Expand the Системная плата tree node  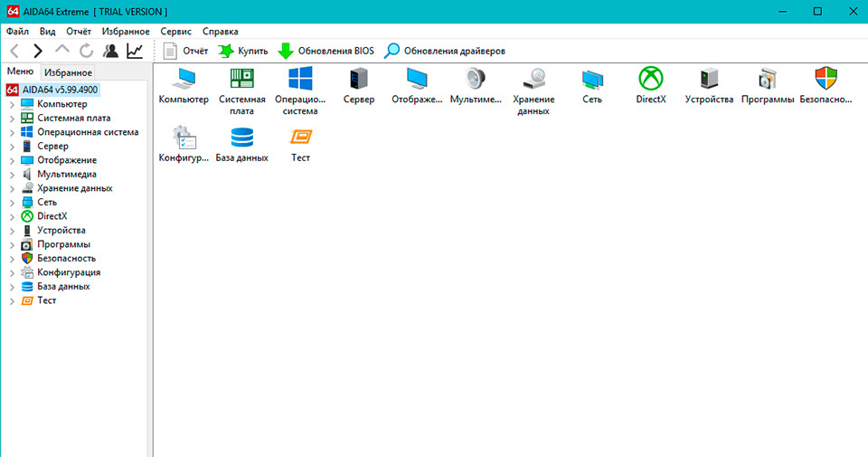[12, 118]
